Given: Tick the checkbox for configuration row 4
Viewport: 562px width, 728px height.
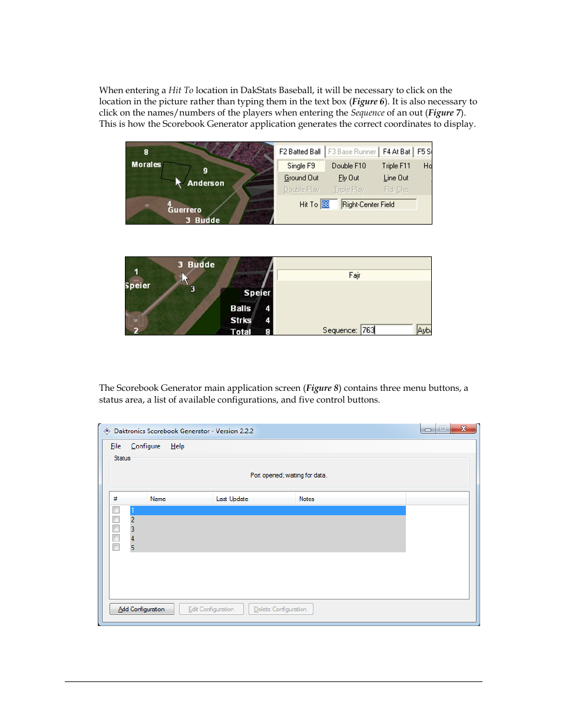Looking at the screenshot, I should click(116, 538).
